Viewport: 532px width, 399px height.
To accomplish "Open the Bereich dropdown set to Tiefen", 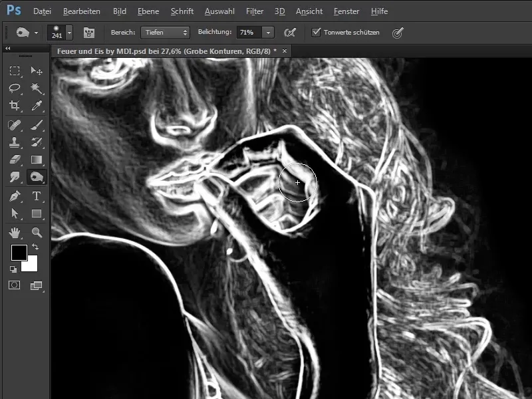I will pyautogui.click(x=165, y=33).
